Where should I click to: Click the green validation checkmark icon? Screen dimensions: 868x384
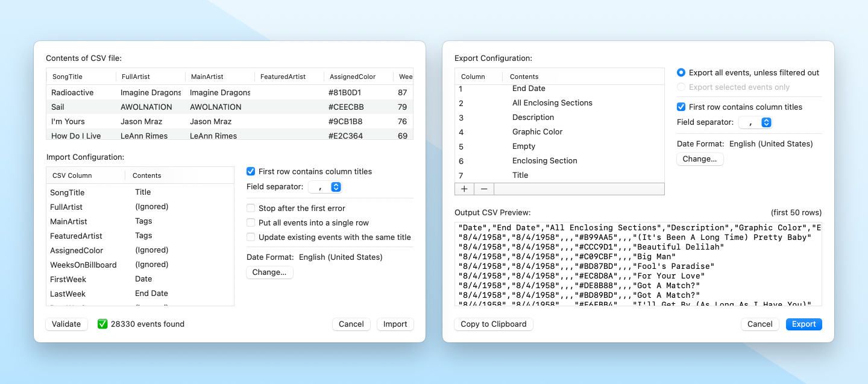[102, 324]
